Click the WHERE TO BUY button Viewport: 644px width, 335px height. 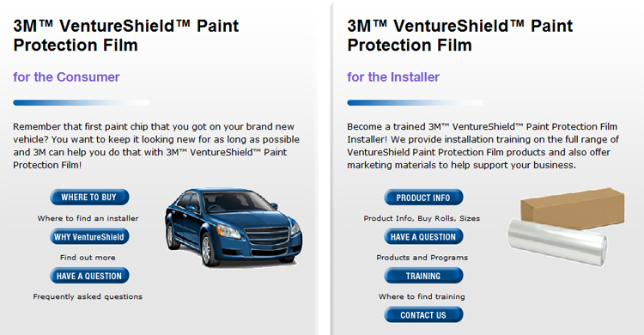pos(89,198)
